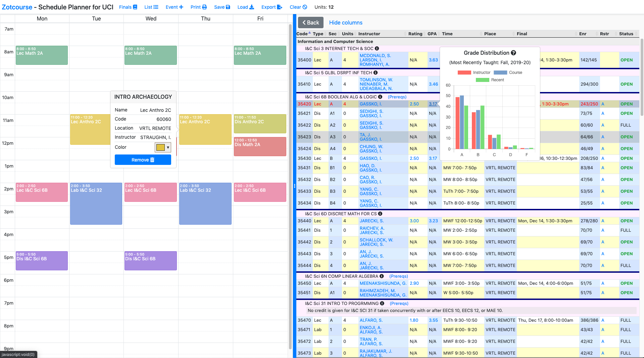
Task: Click the Monday Lec Math 2A calendar block
Action: [42, 55]
